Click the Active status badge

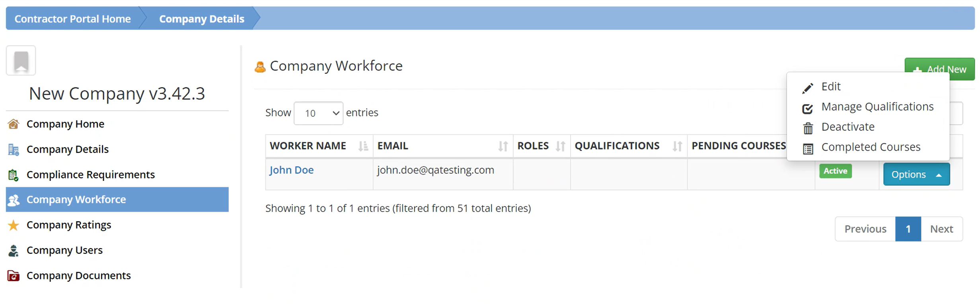(835, 171)
